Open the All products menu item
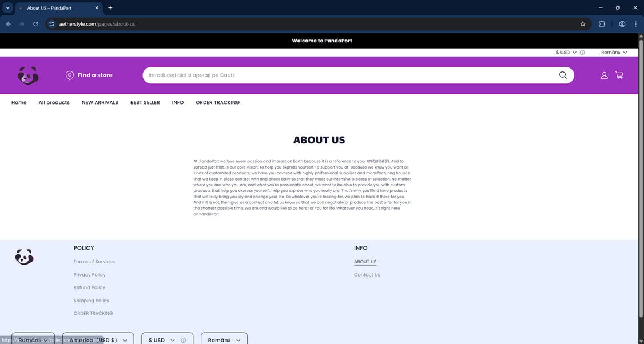The width and height of the screenshot is (644, 344). click(x=54, y=103)
